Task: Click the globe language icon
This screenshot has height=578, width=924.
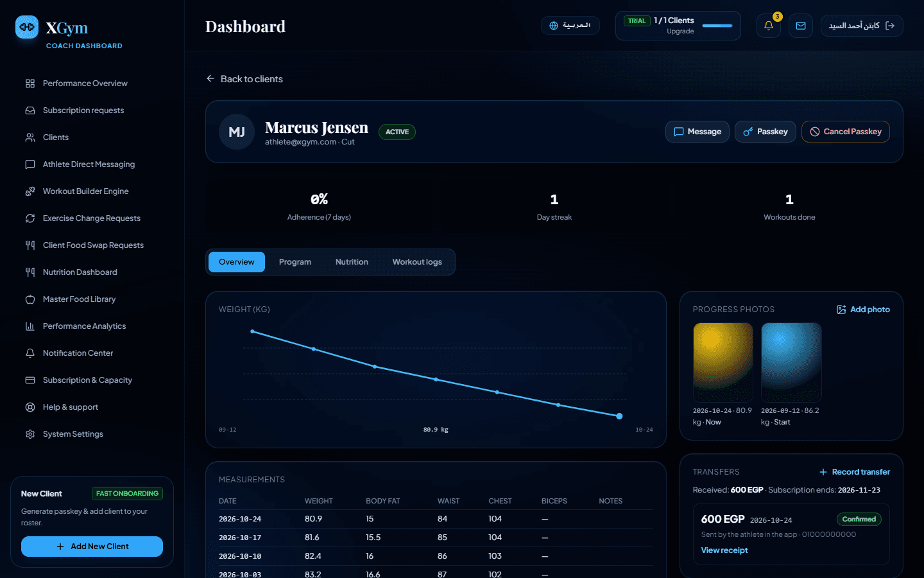Action: pos(554,26)
